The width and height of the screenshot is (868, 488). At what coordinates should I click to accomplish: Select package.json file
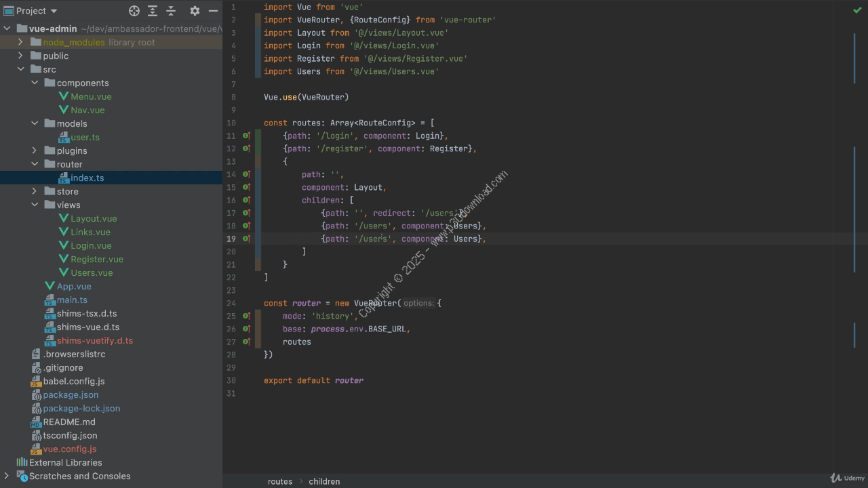point(71,394)
